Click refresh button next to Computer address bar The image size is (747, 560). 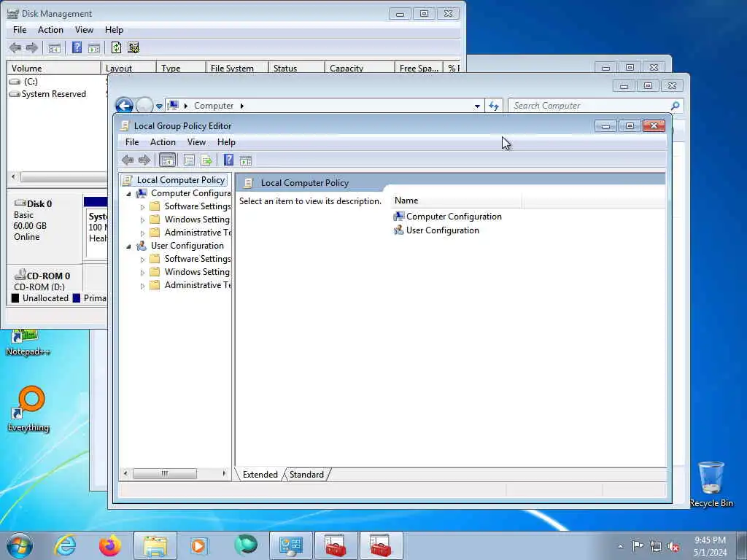(494, 106)
